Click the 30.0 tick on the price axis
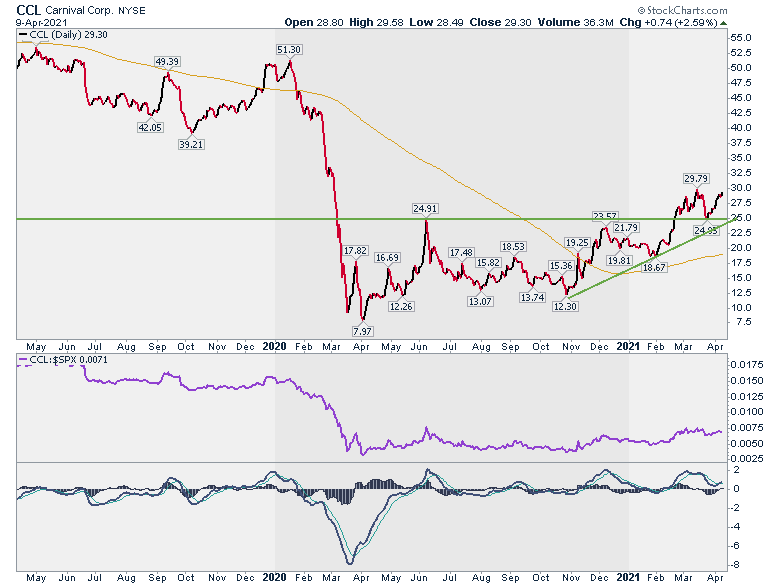The image size is (780, 586). click(x=741, y=188)
